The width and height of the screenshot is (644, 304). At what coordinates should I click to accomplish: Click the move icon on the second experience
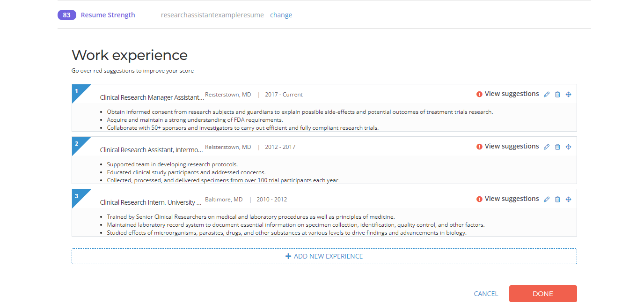(x=569, y=147)
